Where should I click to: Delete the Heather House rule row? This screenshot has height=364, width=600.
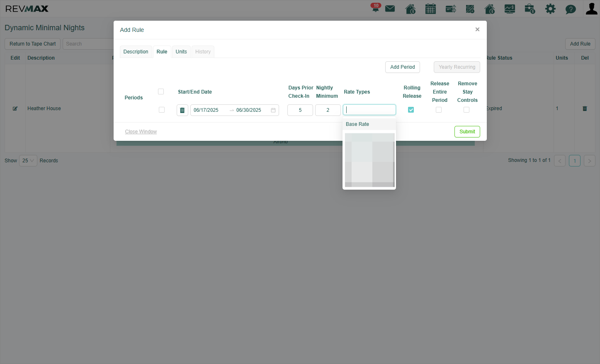pos(585,108)
